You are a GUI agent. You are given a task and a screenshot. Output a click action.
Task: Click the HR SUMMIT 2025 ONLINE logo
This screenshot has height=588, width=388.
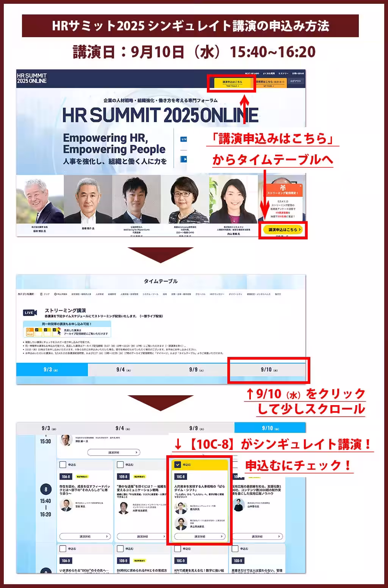[x=32, y=78]
